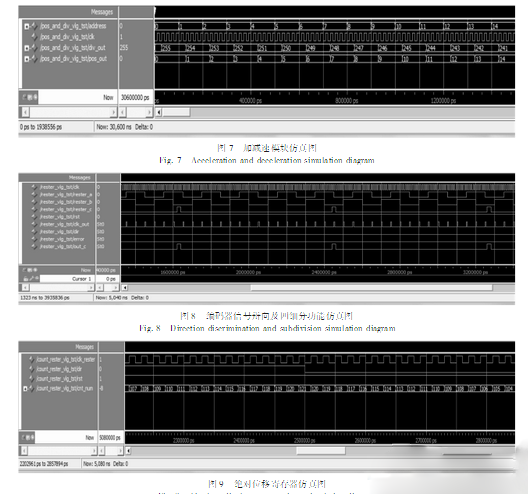Click the rester_a signal diamond icon
528x494 pixels.
coord(34,195)
